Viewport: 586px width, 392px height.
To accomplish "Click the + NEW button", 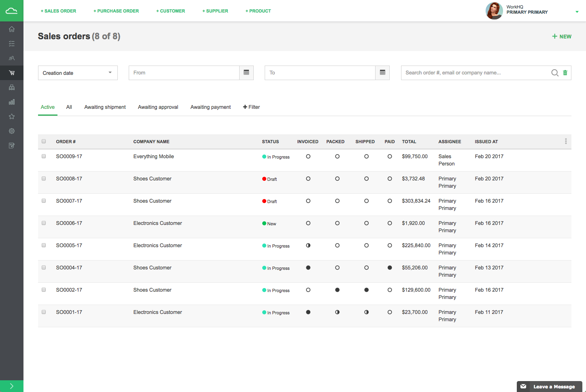I will coord(562,36).
